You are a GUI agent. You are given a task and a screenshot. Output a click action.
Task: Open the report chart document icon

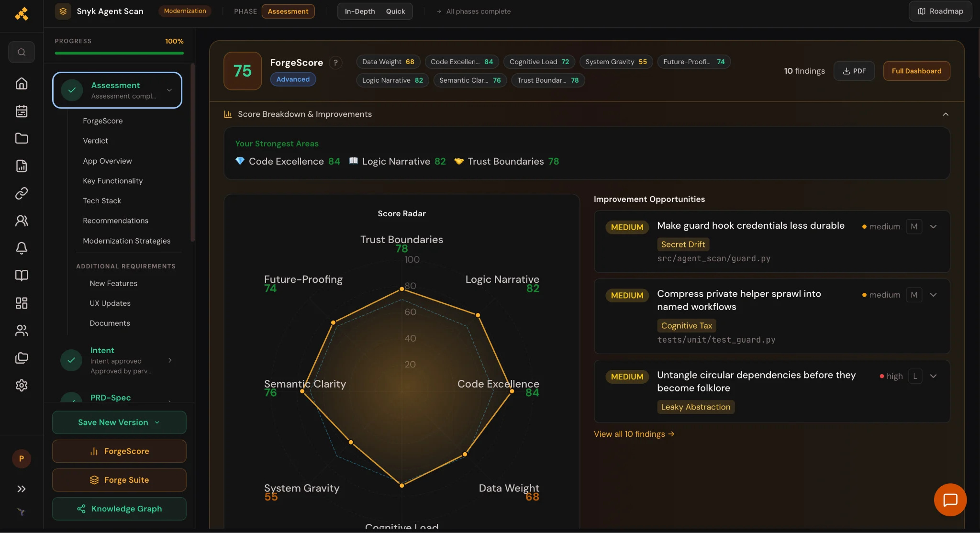(x=22, y=166)
